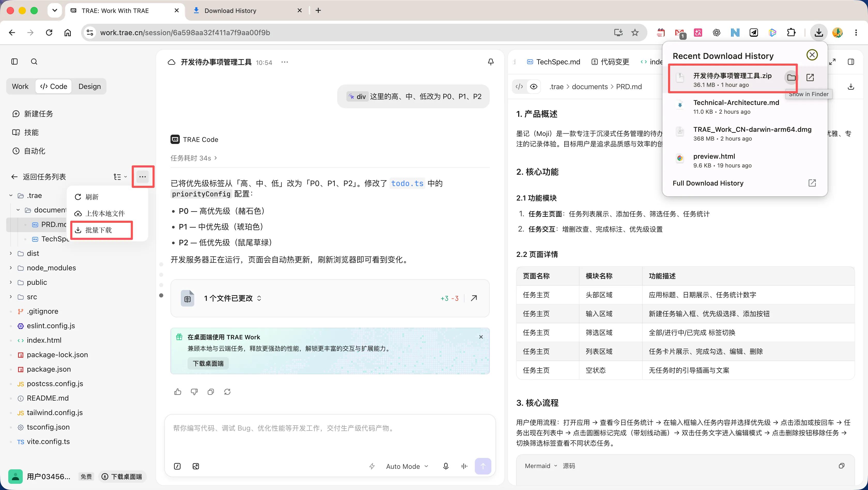Screen dimensions: 868x490
Task: Close the Recent Download History popup
Action: click(812, 55)
